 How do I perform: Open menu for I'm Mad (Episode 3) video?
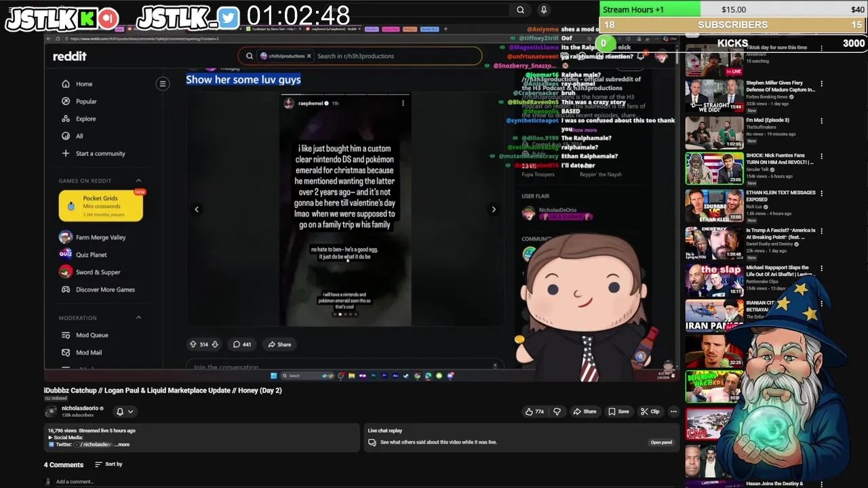[821, 121]
